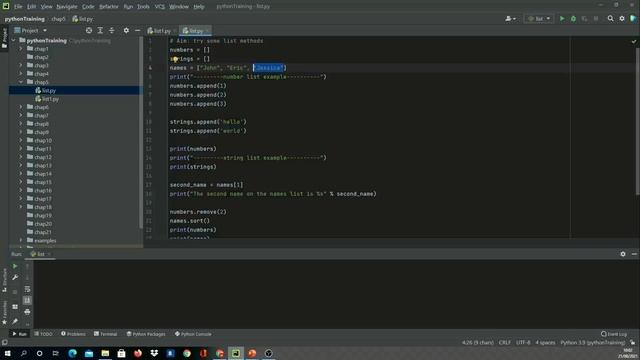This screenshot has width=640, height=360.
Task: Click the print icon in Run panel
Action: [27, 312]
